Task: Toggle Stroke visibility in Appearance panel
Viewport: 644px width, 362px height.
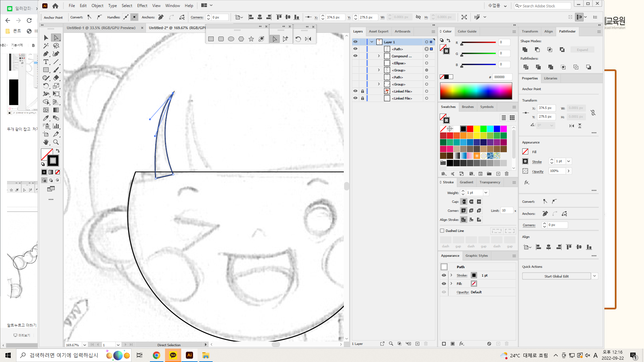Action: point(444,275)
